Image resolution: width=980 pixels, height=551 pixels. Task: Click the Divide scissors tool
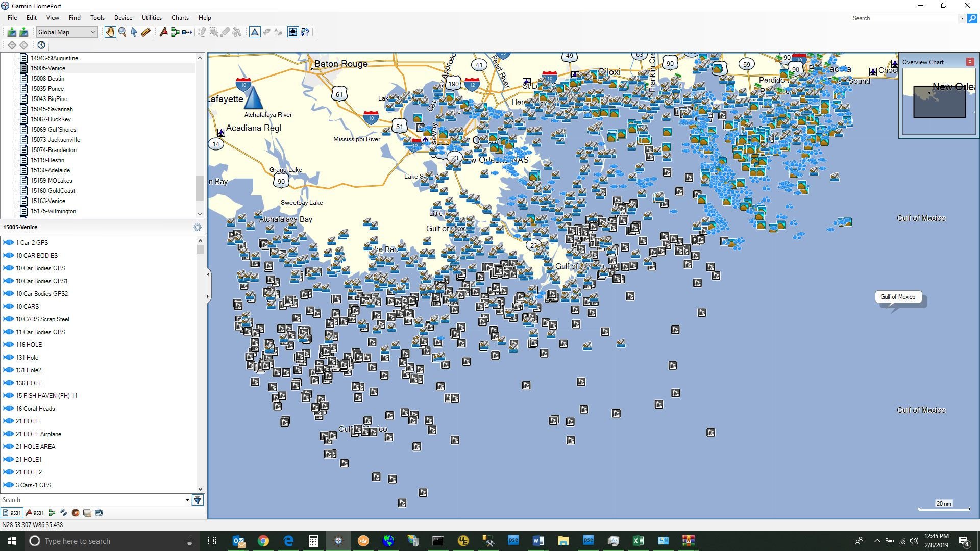237,32
